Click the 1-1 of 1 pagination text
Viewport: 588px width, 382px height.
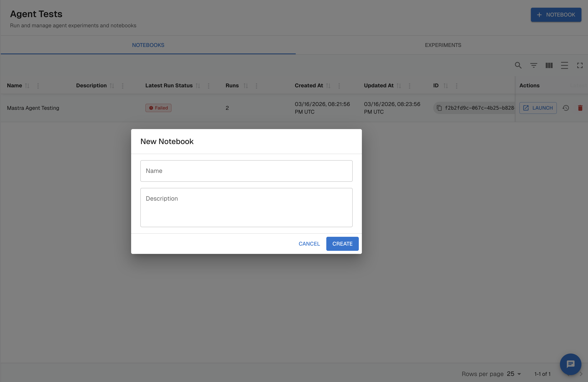542,374
